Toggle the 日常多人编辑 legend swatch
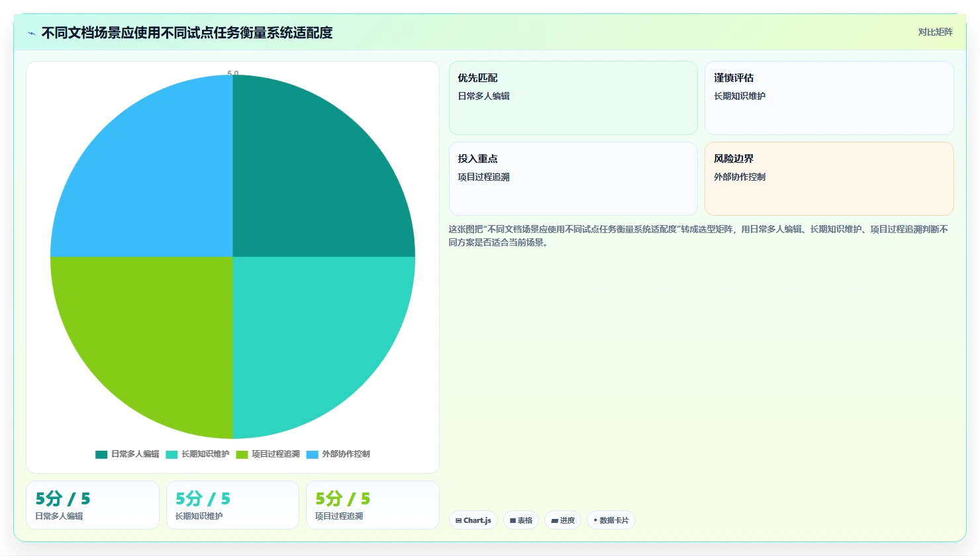 tap(101, 454)
